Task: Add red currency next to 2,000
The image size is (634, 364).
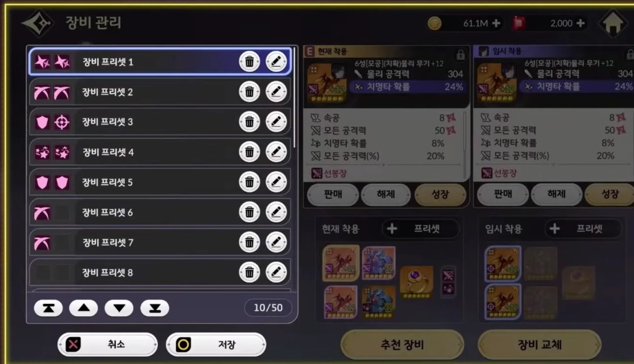Action: pyautogui.click(x=581, y=24)
